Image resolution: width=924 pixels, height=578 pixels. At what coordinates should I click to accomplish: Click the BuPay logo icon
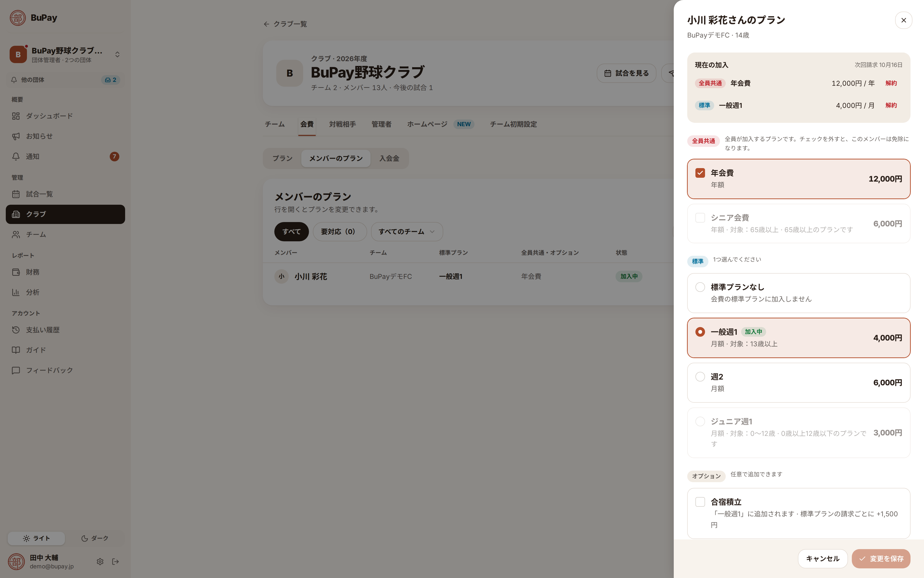(x=18, y=18)
